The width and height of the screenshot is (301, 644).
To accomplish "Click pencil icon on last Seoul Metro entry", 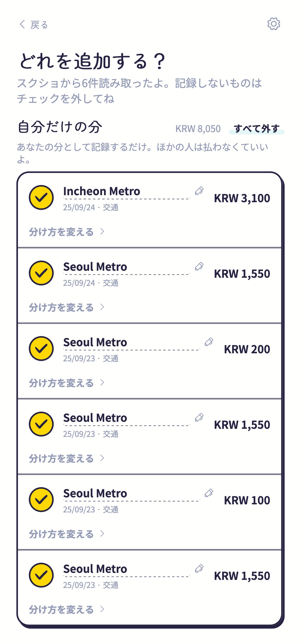I will (199, 568).
